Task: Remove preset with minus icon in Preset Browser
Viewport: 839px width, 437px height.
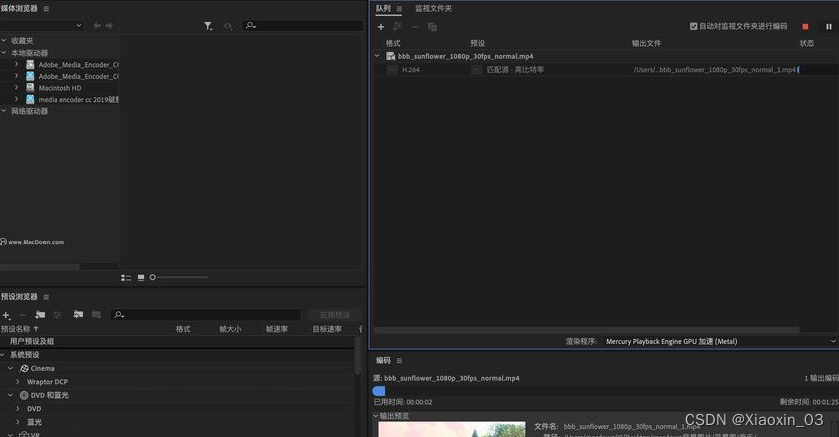Action: click(x=22, y=315)
